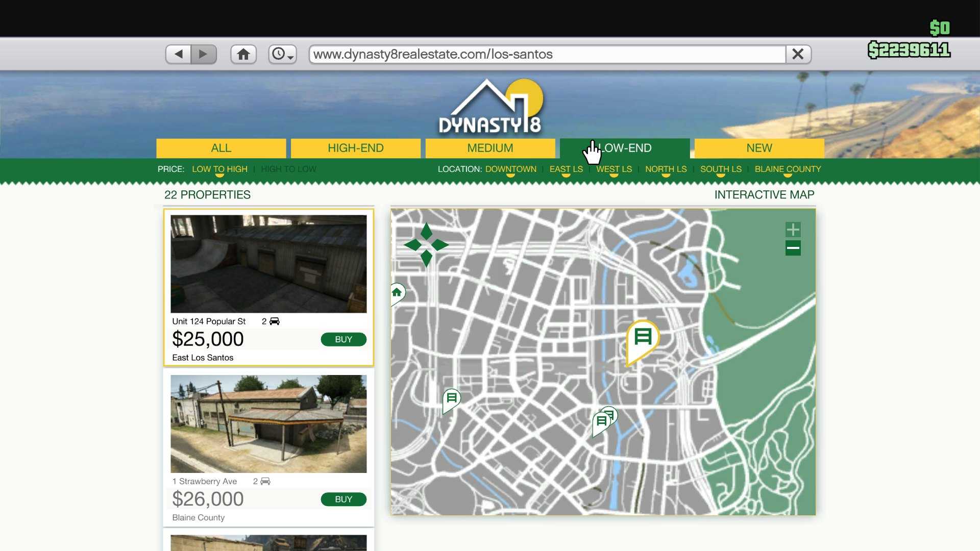Viewport: 980px width, 551px height.
Task: Pan the map down with the compass arrow
Action: point(427,259)
